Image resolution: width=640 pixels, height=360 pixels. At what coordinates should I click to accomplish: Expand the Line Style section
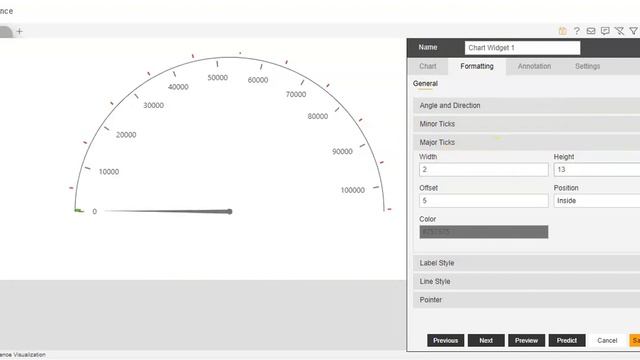coord(527,281)
